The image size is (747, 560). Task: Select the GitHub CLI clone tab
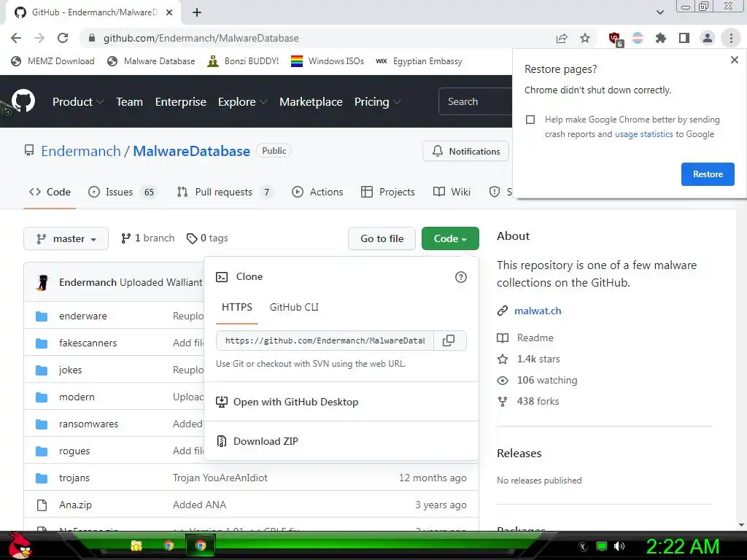tap(294, 307)
